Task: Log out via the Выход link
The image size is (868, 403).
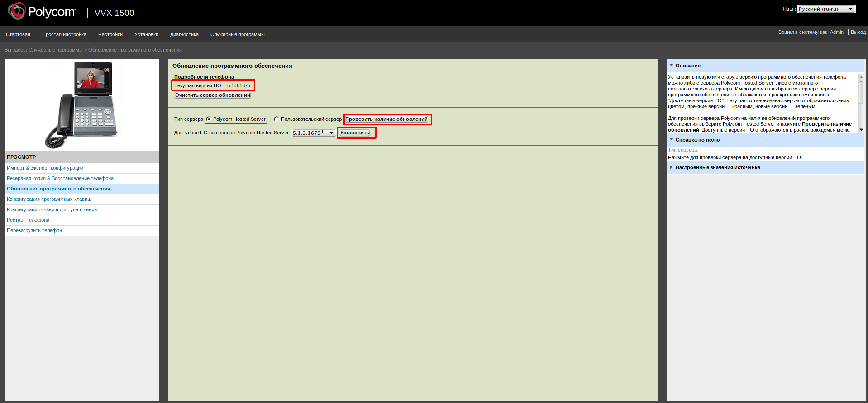Action: (x=858, y=32)
